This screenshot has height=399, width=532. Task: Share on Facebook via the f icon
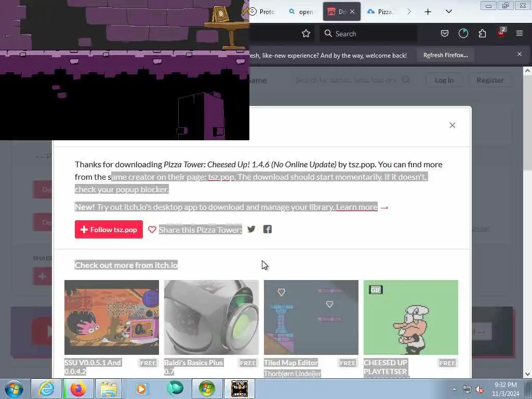tap(268, 229)
